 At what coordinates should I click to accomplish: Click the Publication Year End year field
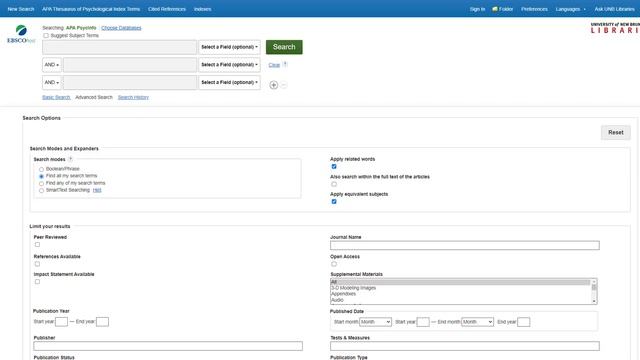click(x=102, y=322)
